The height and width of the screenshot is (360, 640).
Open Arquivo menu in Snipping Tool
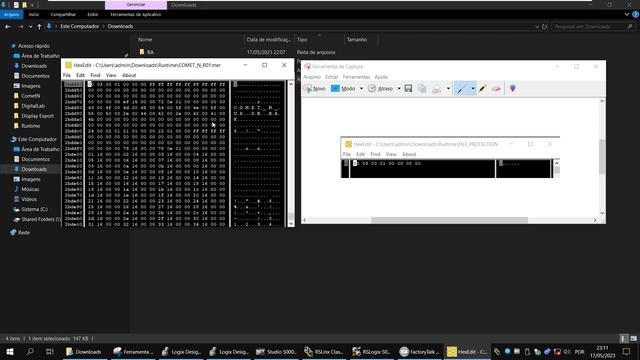[312, 77]
